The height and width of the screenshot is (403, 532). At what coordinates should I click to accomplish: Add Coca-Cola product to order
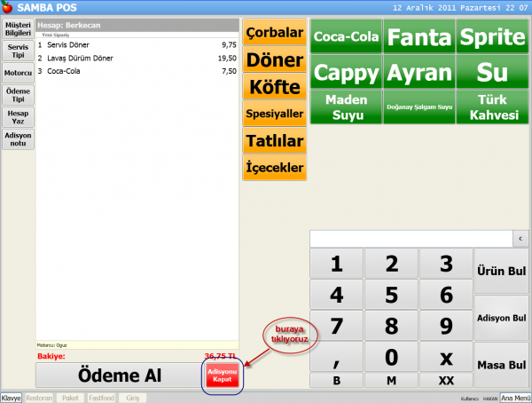346,36
